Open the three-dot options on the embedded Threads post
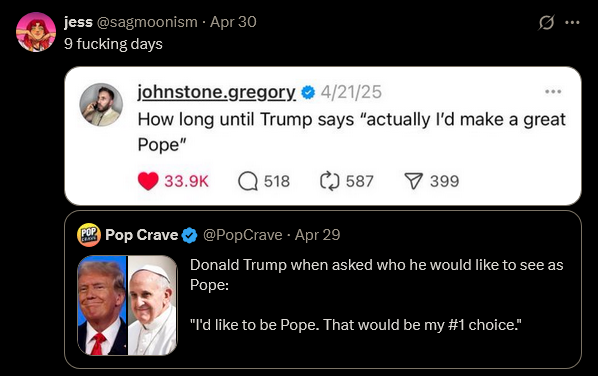 [x=553, y=92]
